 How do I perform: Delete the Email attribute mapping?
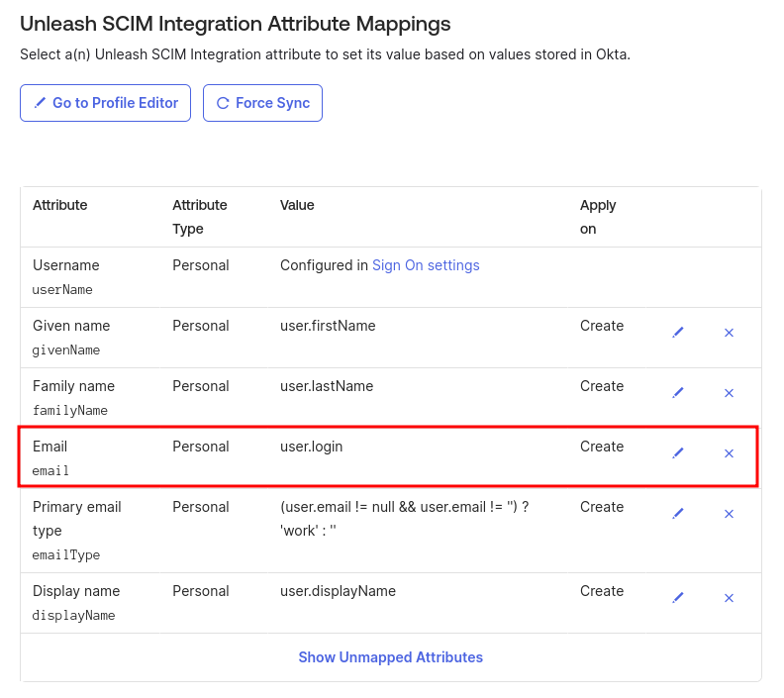[729, 453]
